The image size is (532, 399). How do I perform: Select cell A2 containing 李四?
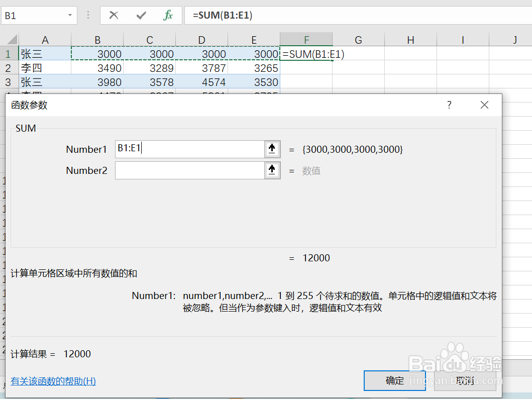point(45,67)
